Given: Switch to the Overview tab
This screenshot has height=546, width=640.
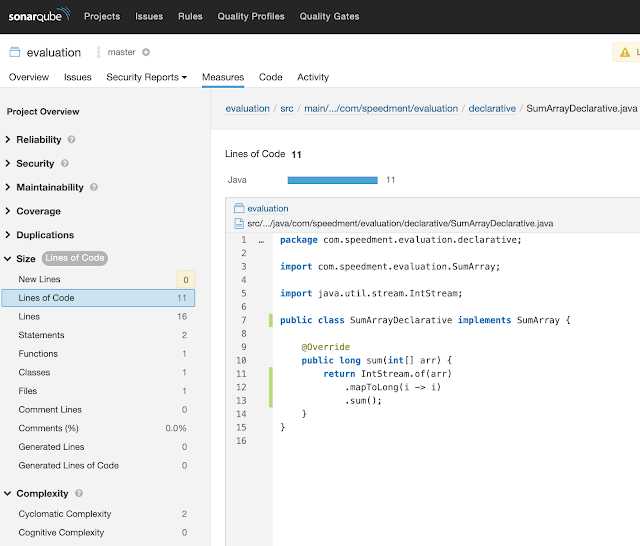Looking at the screenshot, I should coord(29,77).
